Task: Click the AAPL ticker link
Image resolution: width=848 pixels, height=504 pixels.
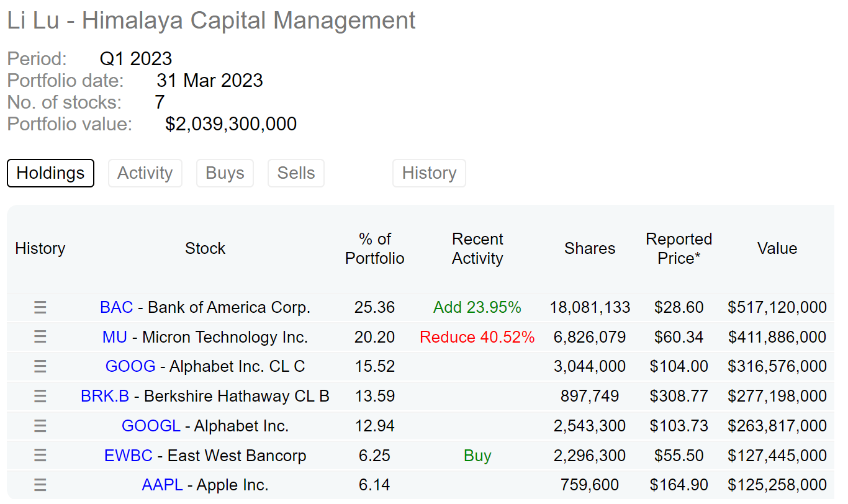Action: pyautogui.click(x=162, y=485)
